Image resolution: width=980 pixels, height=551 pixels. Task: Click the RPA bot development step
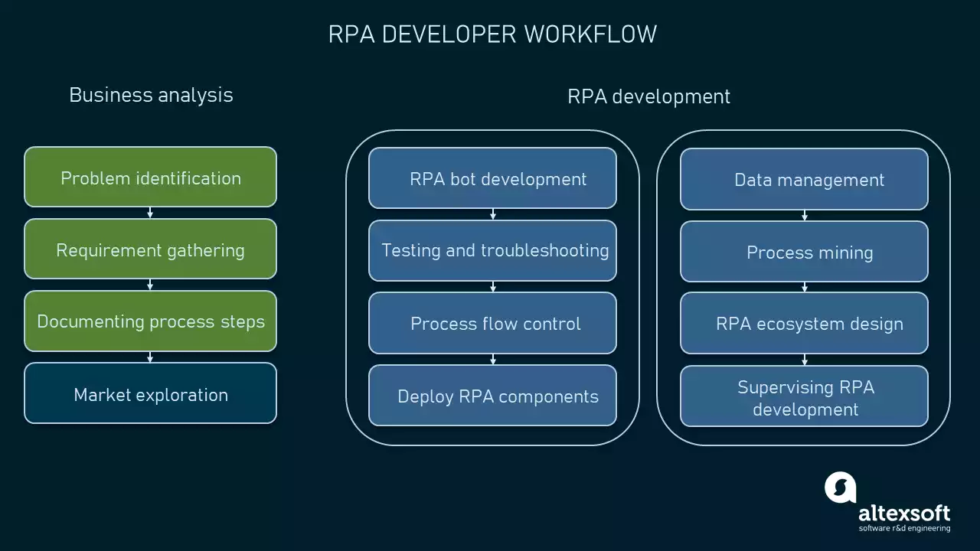(x=492, y=178)
